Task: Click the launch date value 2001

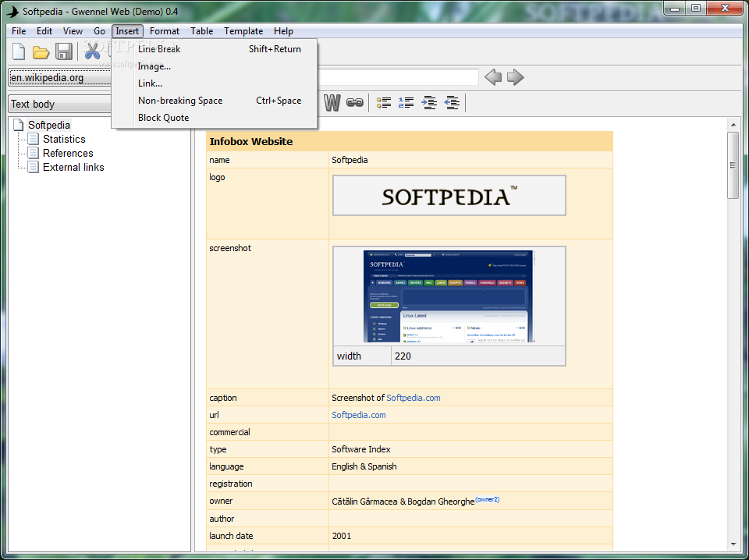Action: 342,536
